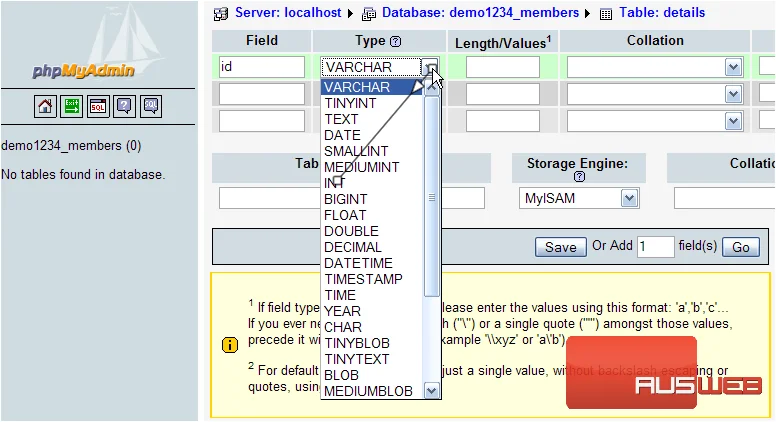Click the Save button
Image resolution: width=776 pixels, height=422 pixels.
[x=560, y=247]
